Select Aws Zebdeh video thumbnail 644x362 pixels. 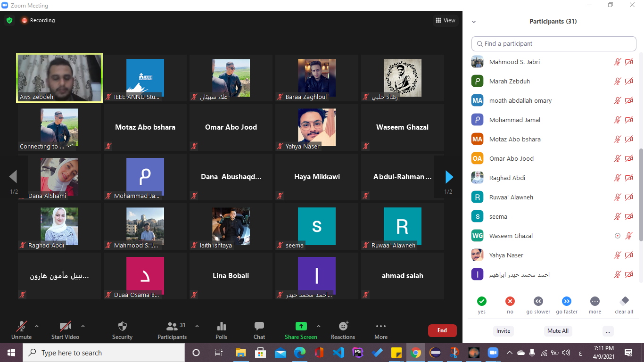[59, 78]
